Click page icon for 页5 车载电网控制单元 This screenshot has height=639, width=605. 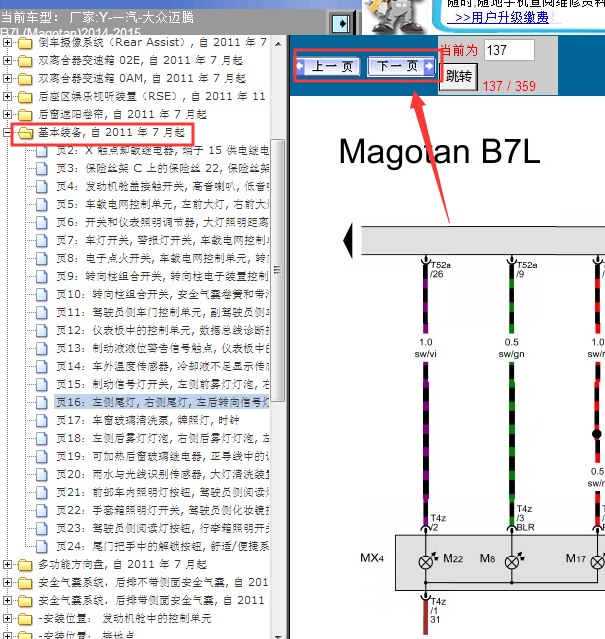(42, 205)
